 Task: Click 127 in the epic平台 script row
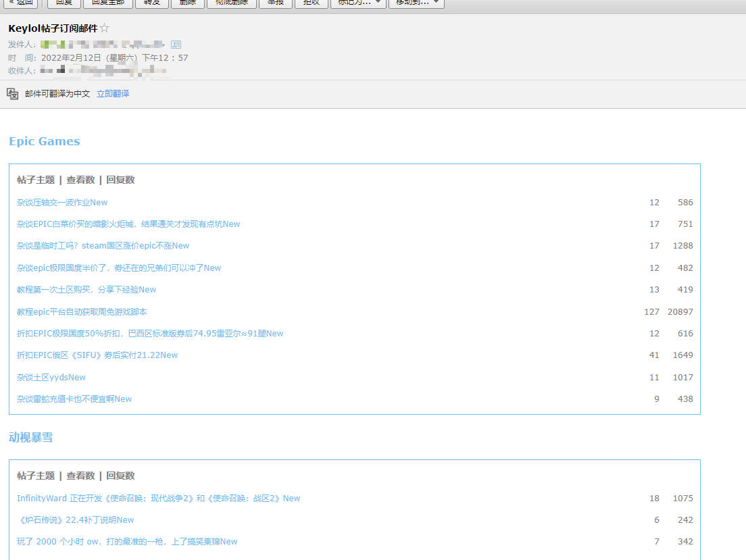point(651,311)
